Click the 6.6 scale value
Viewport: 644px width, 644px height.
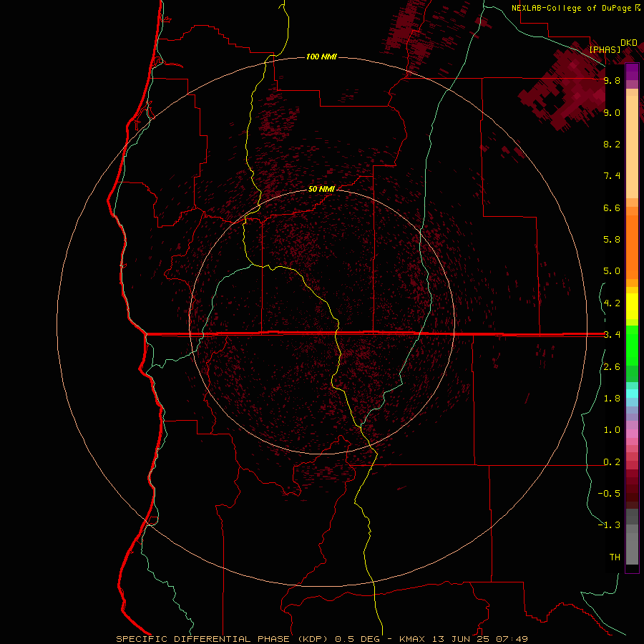[612, 208]
